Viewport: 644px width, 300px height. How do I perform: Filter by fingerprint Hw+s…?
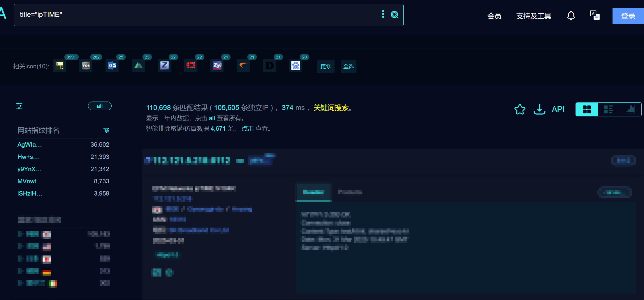click(28, 157)
